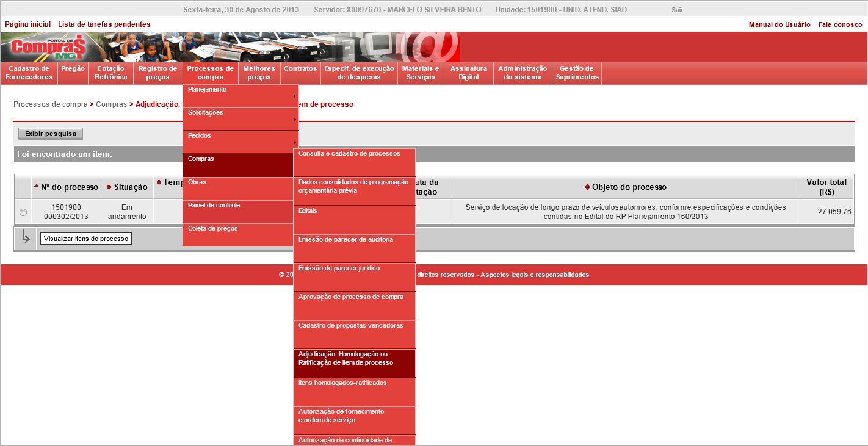Expand Solicitações submenu arrow

295,119
